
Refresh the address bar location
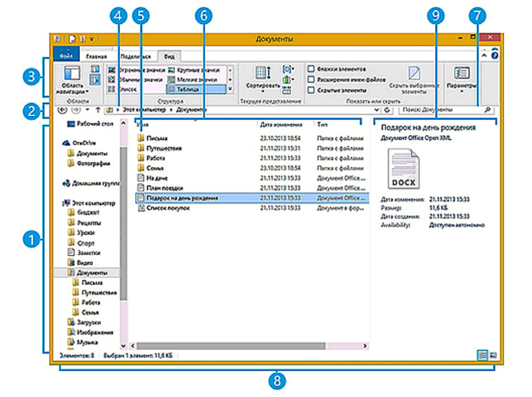[387, 110]
